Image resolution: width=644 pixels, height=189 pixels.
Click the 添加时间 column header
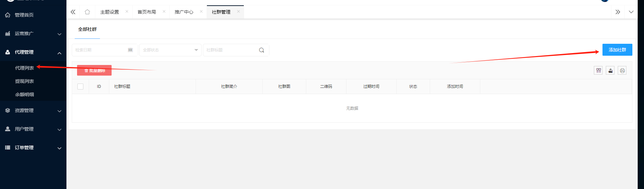point(455,87)
